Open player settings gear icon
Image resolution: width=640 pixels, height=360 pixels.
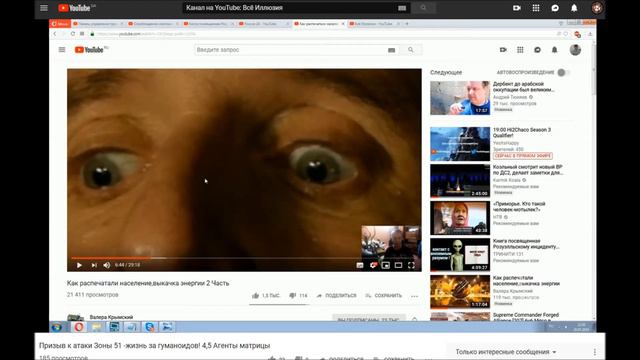[373, 265]
